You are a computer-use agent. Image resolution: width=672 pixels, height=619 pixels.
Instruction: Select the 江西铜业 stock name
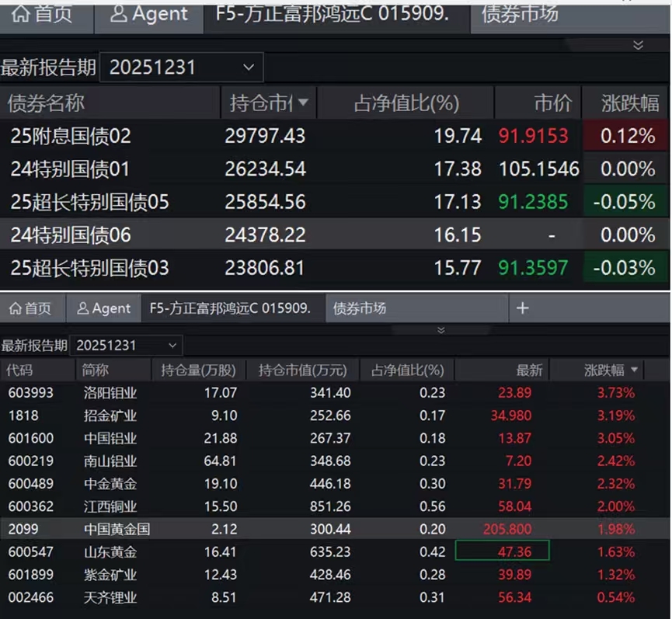tap(110, 506)
